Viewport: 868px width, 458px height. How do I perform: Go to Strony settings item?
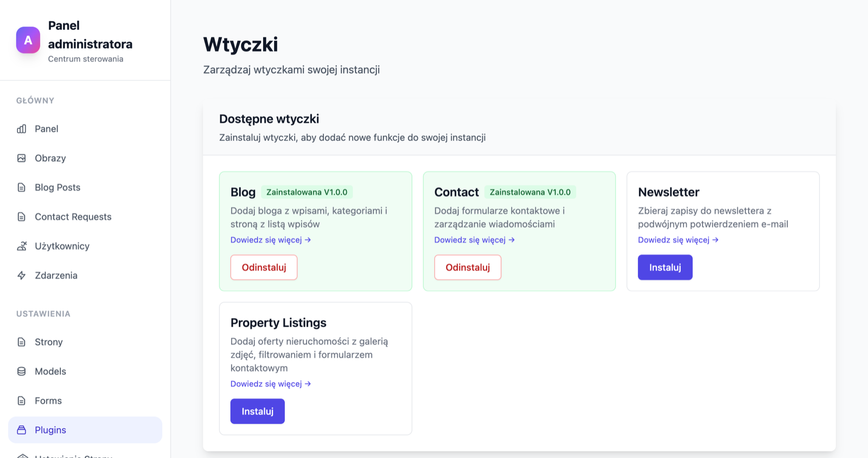point(85,342)
